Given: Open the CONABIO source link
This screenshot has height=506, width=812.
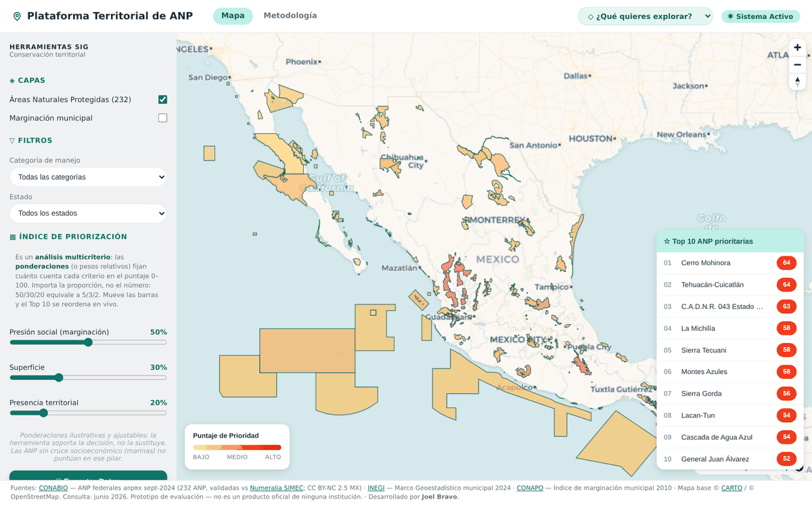Looking at the screenshot, I should [x=53, y=488].
